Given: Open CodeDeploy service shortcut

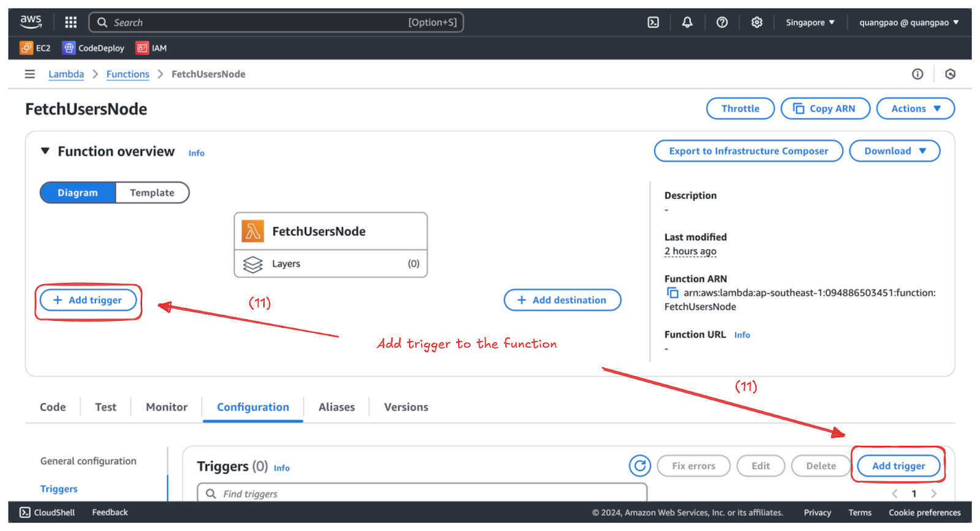Looking at the screenshot, I should pos(94,48).
